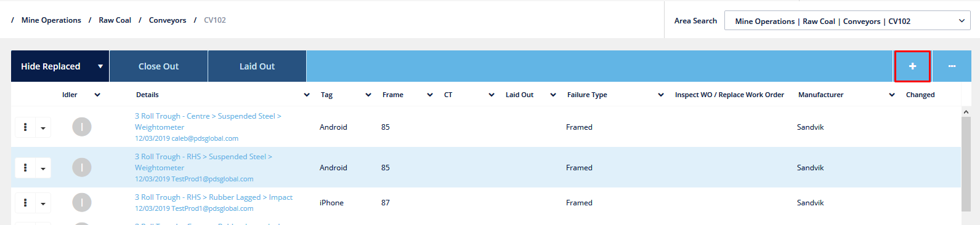Click idler status circle in iPhone row
The height and width of the screenshot is (225, 980).
82,202
